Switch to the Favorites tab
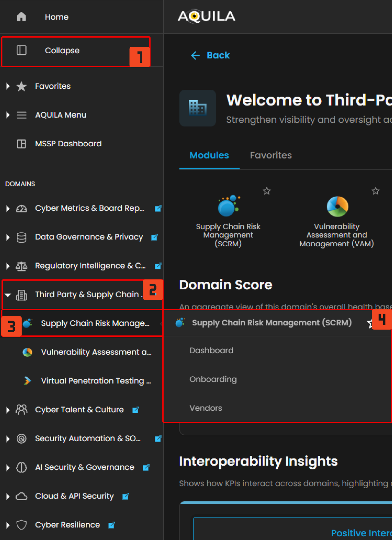Viewport: 392px width, 540px height. (x=271, y=155)
